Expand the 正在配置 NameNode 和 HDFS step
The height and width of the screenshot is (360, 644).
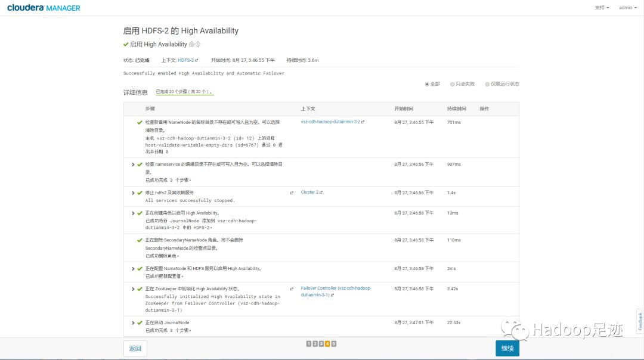pos(133,269)
